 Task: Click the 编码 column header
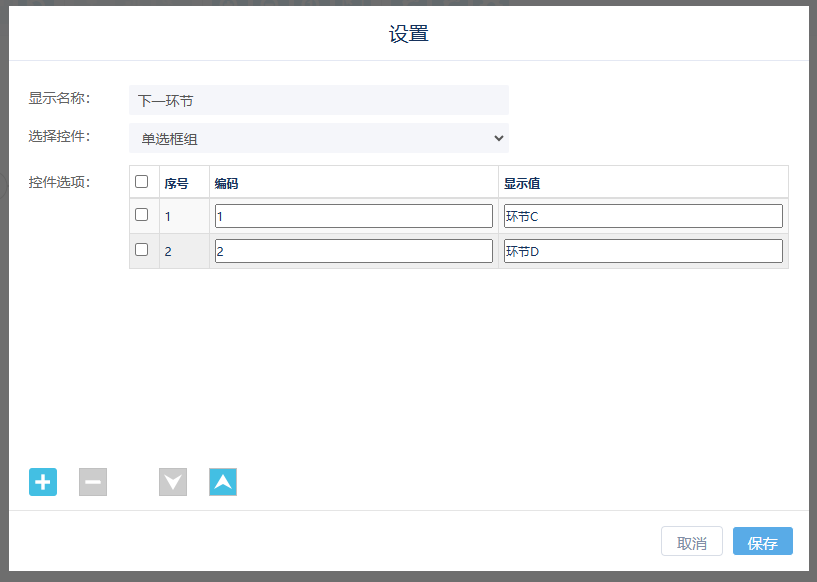(x=226, y=183)
